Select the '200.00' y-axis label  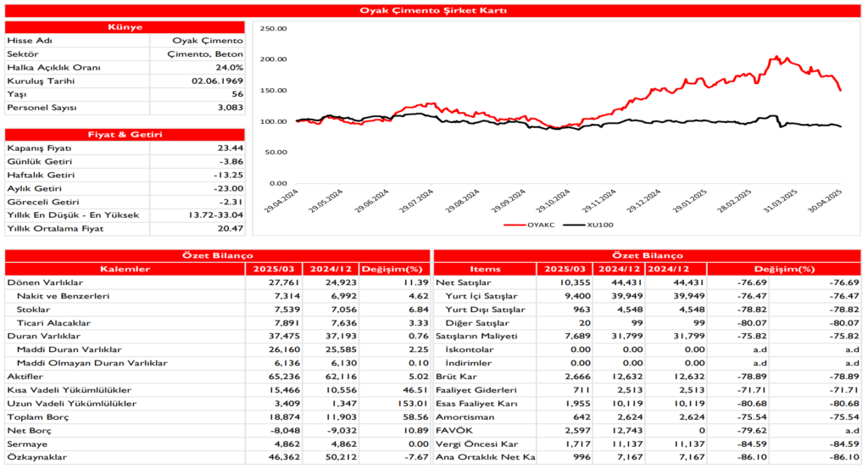click(274, 59)
